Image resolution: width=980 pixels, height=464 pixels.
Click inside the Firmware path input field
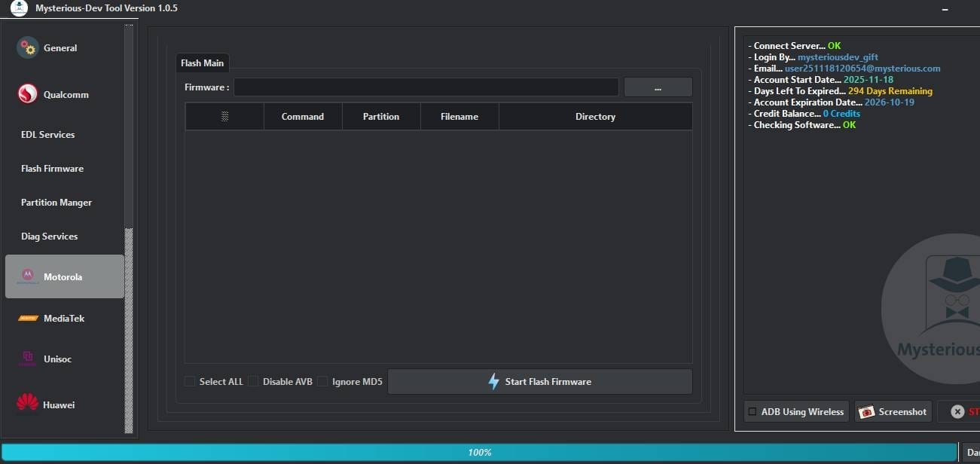point(426,87)
